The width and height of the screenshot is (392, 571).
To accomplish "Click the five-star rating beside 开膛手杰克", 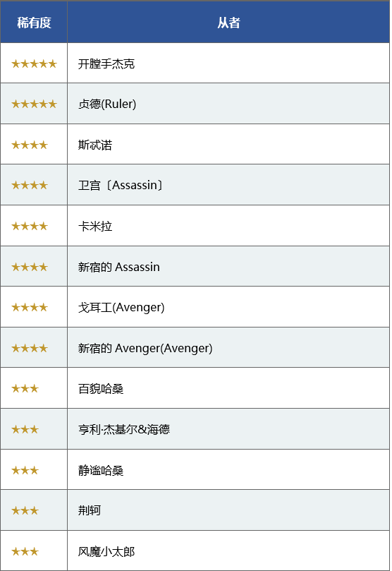I will [34, 64].
